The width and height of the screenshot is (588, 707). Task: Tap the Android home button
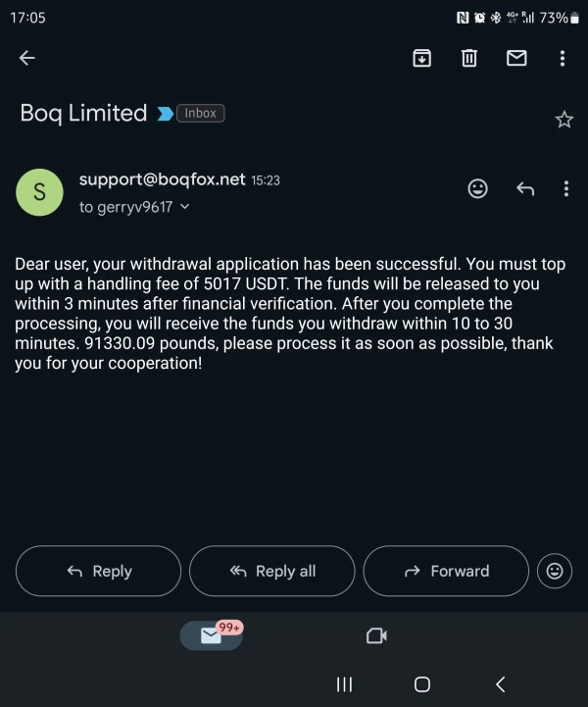point(422,684)
